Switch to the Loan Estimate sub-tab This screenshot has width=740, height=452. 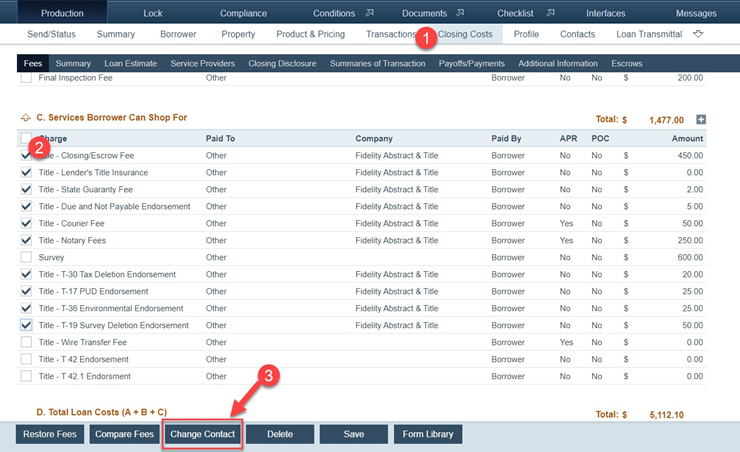pos(130,64)
